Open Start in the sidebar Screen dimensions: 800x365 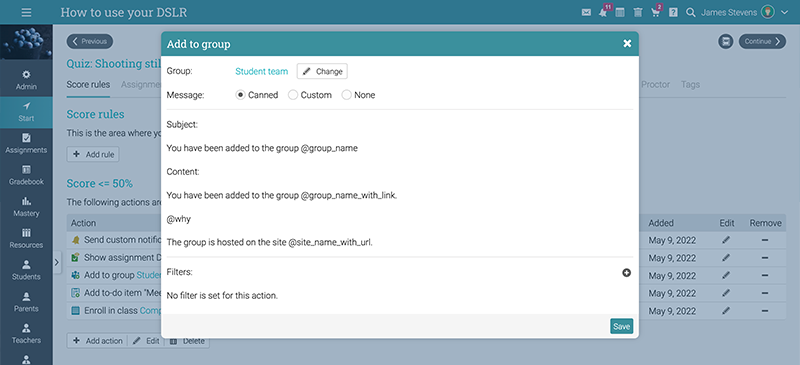tap(26, 112)
